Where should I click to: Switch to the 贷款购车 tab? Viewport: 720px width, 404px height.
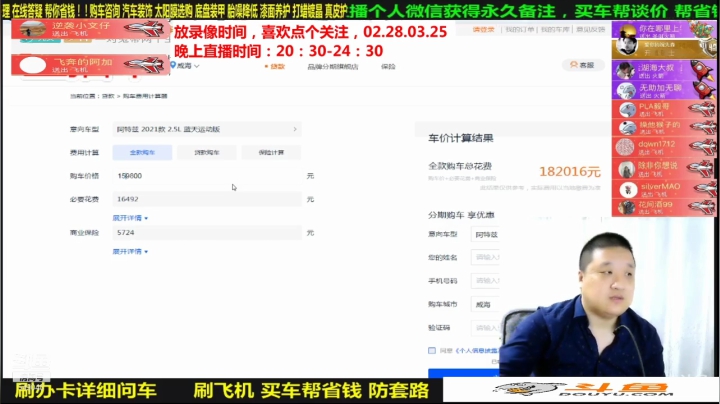[x=207, y=152]
